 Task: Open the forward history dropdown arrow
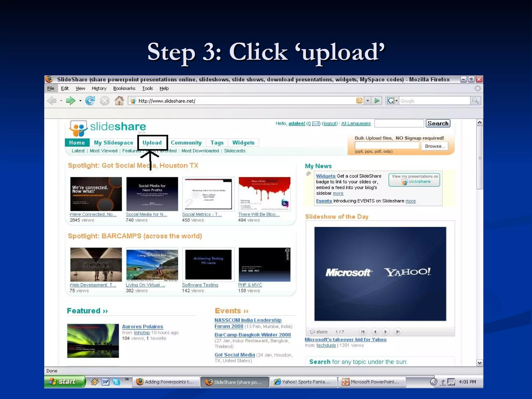point(80,101)
